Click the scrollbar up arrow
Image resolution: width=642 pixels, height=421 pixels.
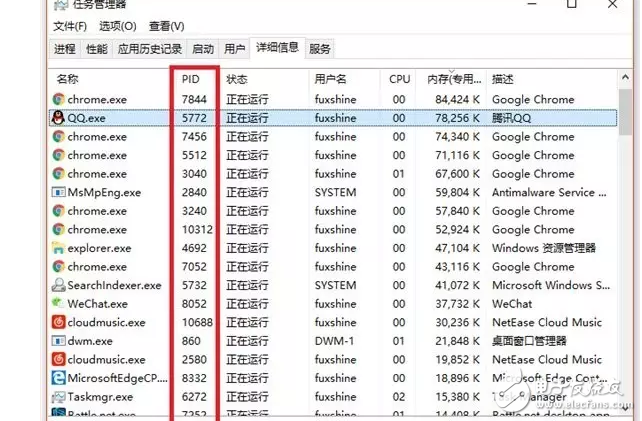click(625, 77)
